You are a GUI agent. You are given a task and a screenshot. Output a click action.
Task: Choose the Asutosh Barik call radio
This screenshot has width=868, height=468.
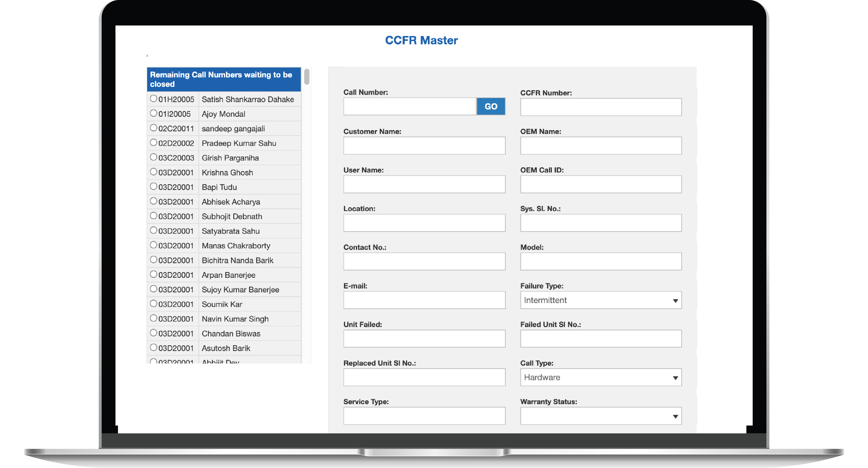tap(153, 347)
